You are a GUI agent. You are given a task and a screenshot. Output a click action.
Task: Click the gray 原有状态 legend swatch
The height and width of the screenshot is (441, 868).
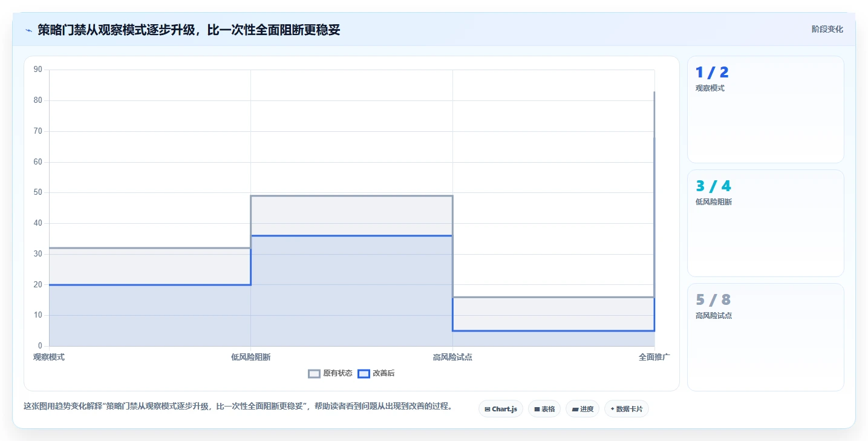314,374
